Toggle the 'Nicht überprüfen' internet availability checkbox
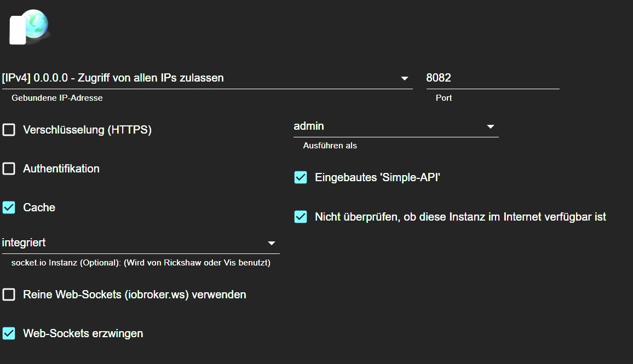 [301, 217]
